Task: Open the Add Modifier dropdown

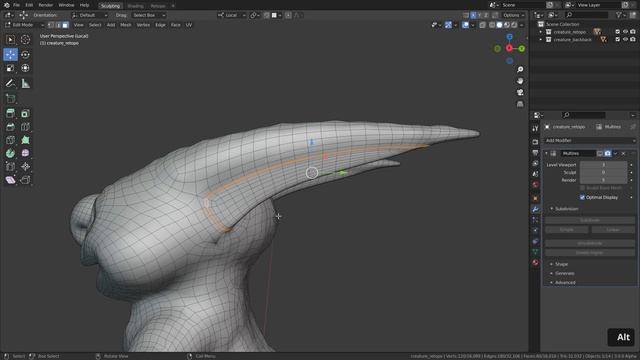Action: (x=590, y=140)
